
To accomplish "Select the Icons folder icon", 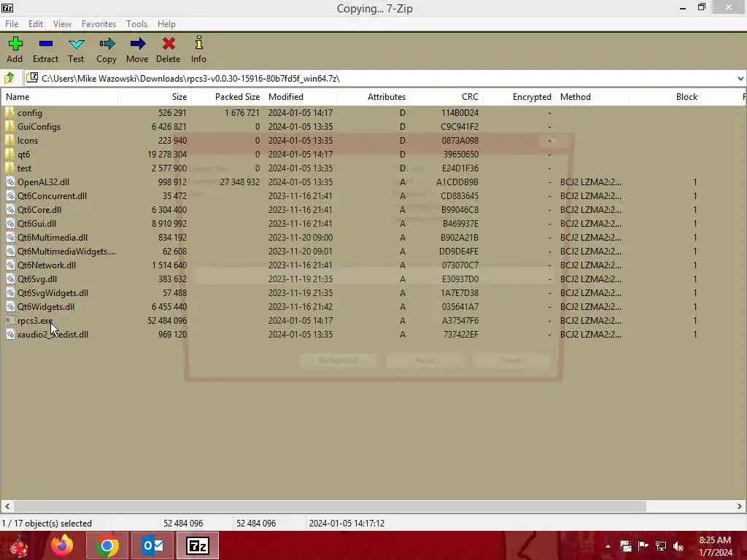I will point(10,141).
